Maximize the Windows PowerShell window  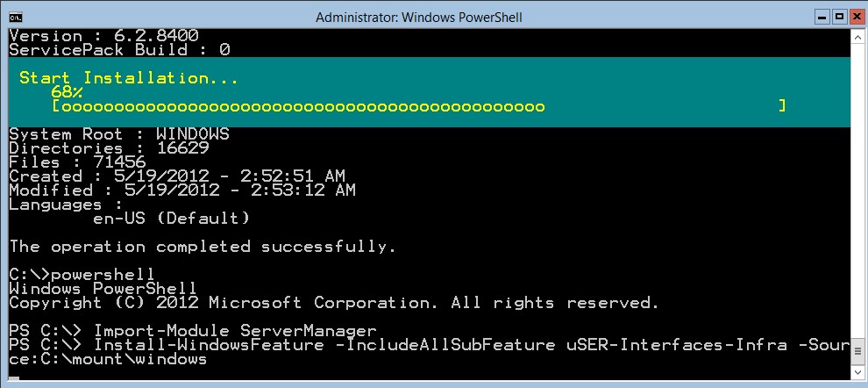[x=840, y=17]
